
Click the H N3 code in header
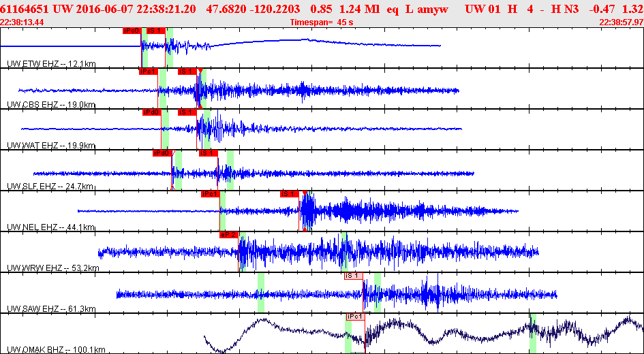pyautogui.click(x=564, y=9)
